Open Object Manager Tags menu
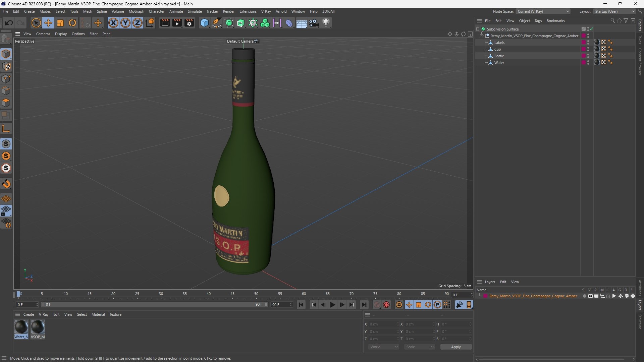 click(x=538, y=21)
